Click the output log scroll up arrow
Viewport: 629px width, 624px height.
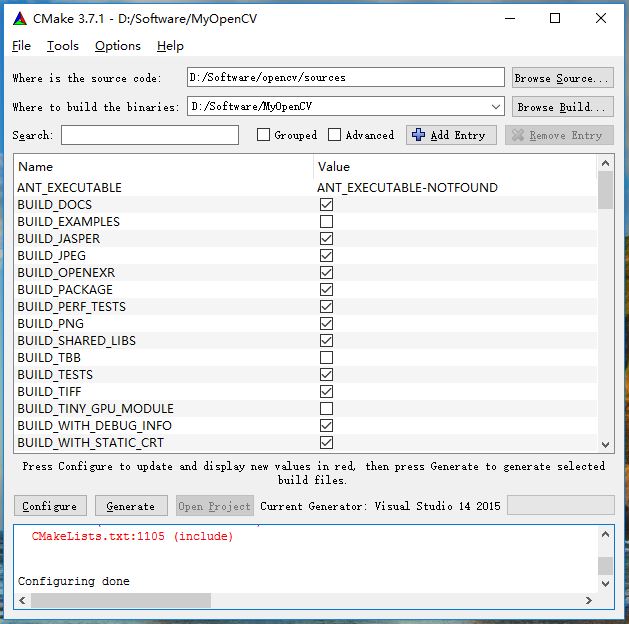coord(605,535)
